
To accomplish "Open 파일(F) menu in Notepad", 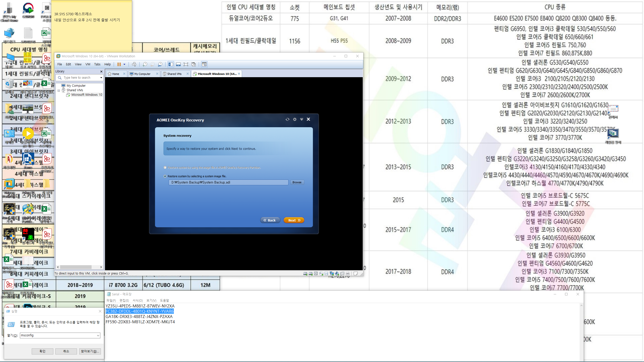I will pos(111,300).
